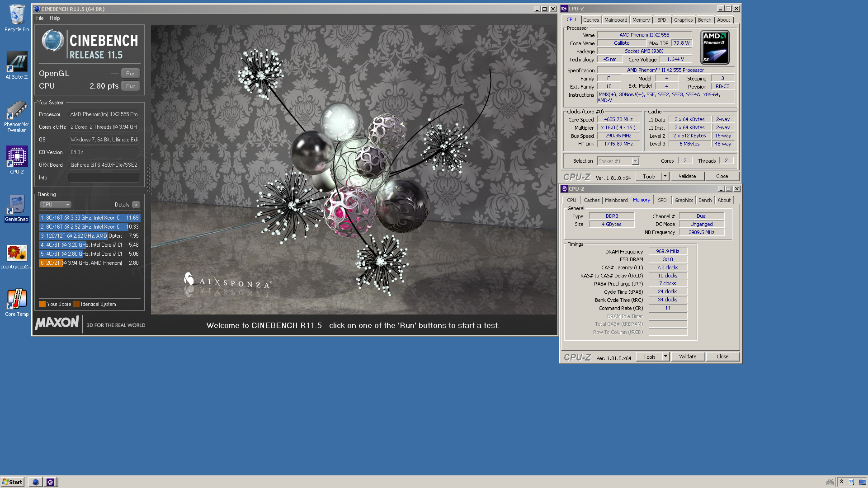Open the CPU ranking type dropdown

[55, 205]
